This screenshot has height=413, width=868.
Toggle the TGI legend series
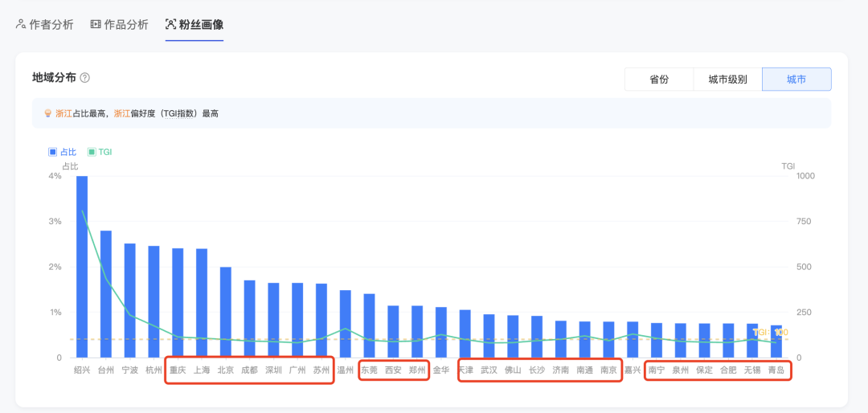100,151
